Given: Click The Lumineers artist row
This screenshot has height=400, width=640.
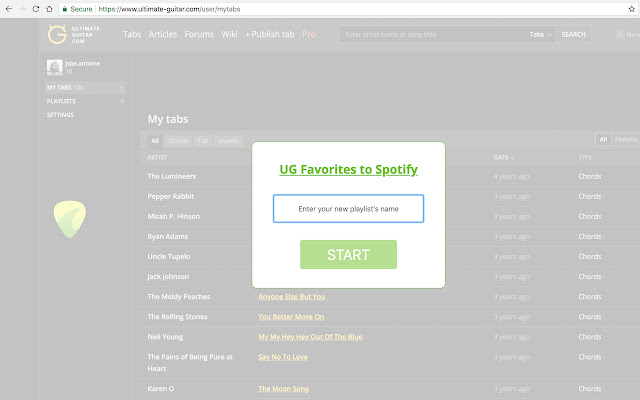Looking at the screenshot, I should pos(171,176).
